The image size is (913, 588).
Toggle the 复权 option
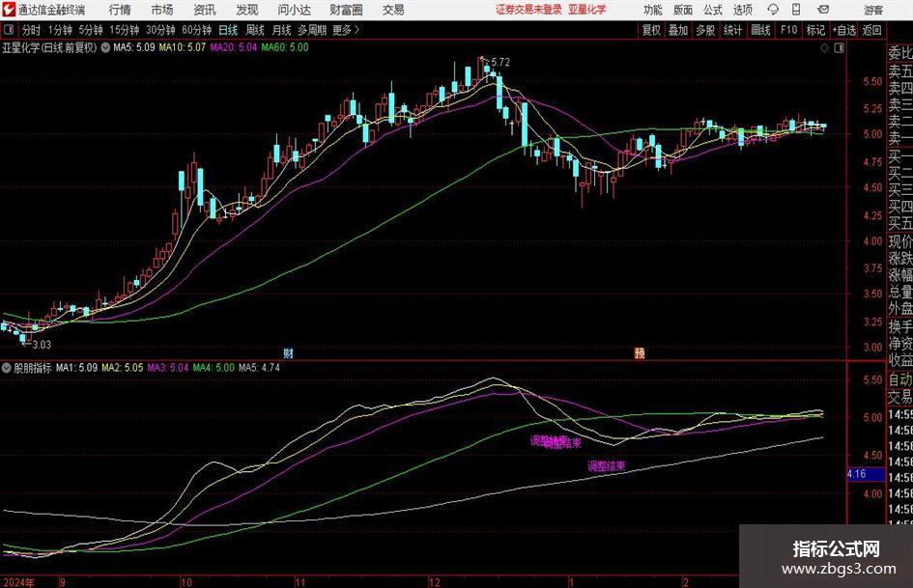coord(651,30)
